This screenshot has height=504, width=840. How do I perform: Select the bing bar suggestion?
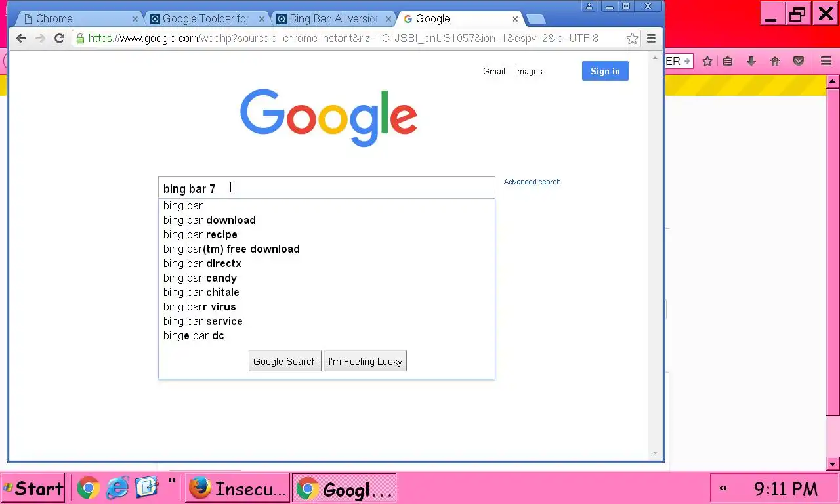(x=327, y=205)
